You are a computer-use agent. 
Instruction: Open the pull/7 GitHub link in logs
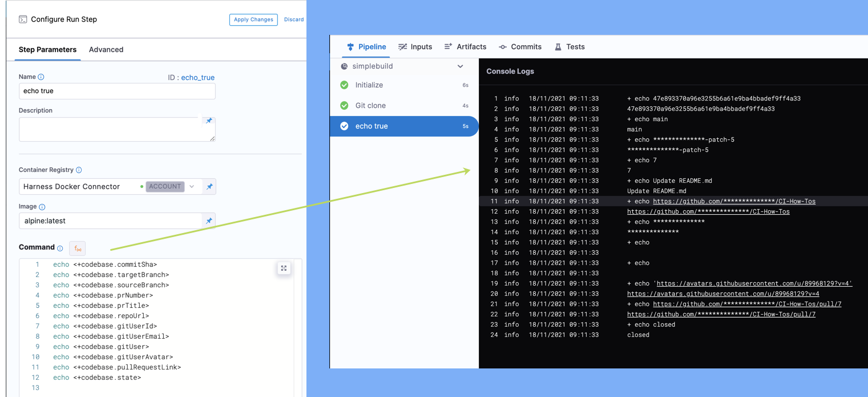pyautogui.click(x=721, y=314)
